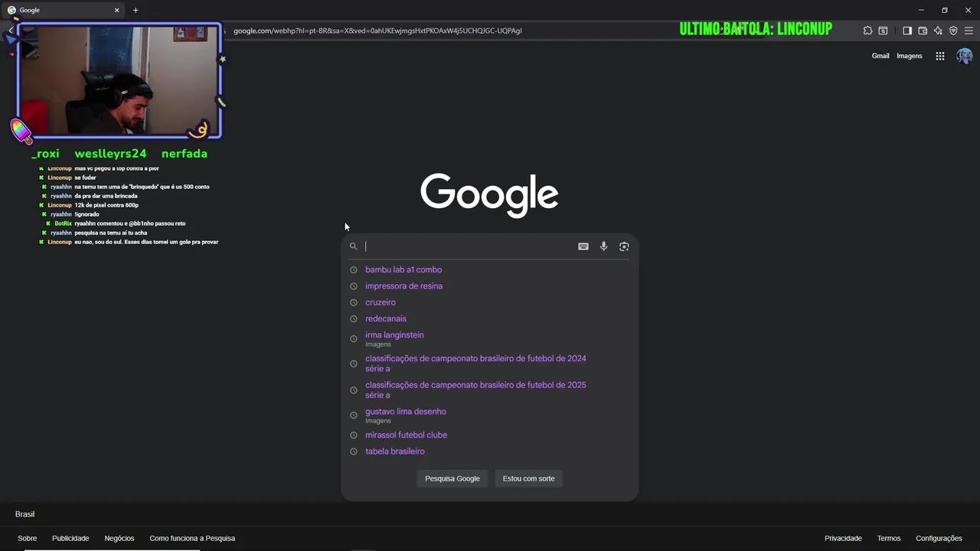The height and width of the screenshot is (551, 980).
Task: Open the Google apps grid
Action: [940, 56]
